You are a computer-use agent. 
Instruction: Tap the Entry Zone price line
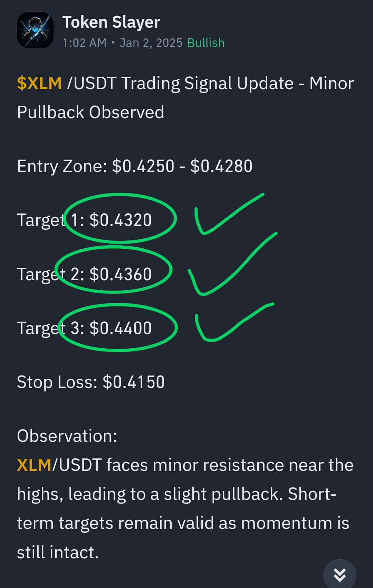[135, 166]
